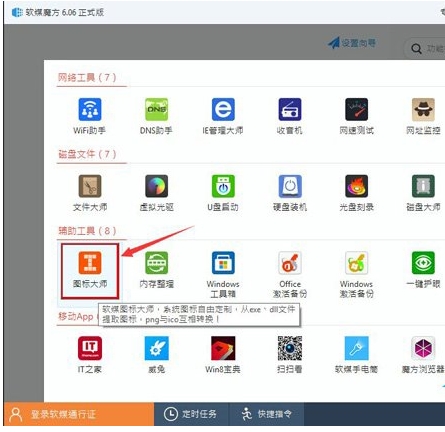Image resolution: width=445 pixels, height=432 pixels.
Task: Open the WiFi助手 tool
Action: click(90, 116)
